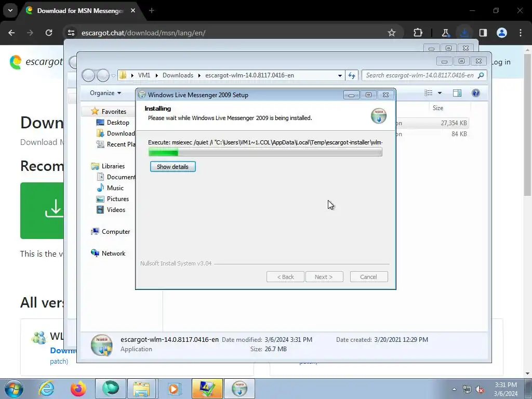Select Libraries in navigation pane
The image size is (532, 399).
click(113, 166)
